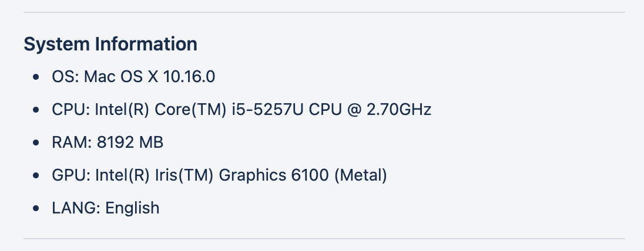Click the 8192 MB memory value

point(130,143)
